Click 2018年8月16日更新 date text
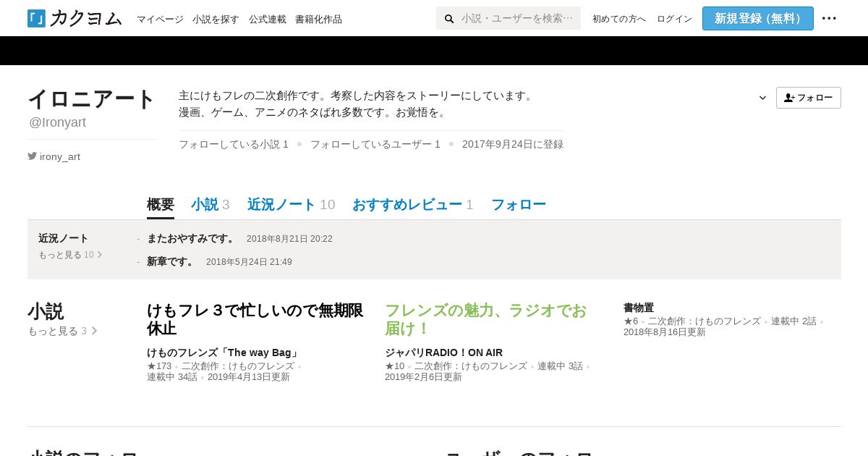 coord(665,332)
